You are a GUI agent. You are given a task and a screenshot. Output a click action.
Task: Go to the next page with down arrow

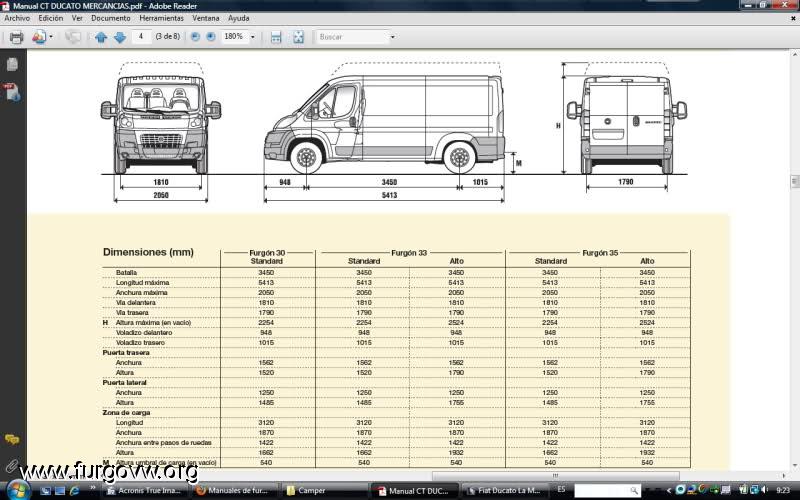[119, 37]
